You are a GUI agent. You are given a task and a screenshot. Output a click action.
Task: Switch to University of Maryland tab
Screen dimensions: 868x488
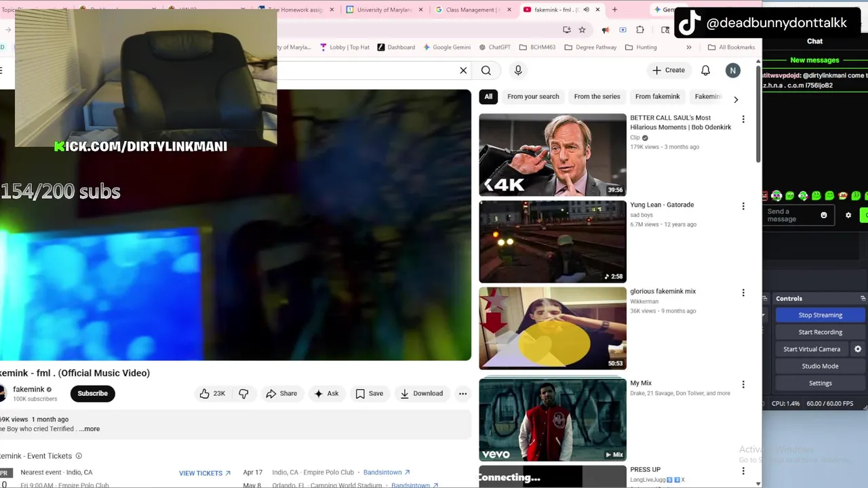click(x=383, y=9)
